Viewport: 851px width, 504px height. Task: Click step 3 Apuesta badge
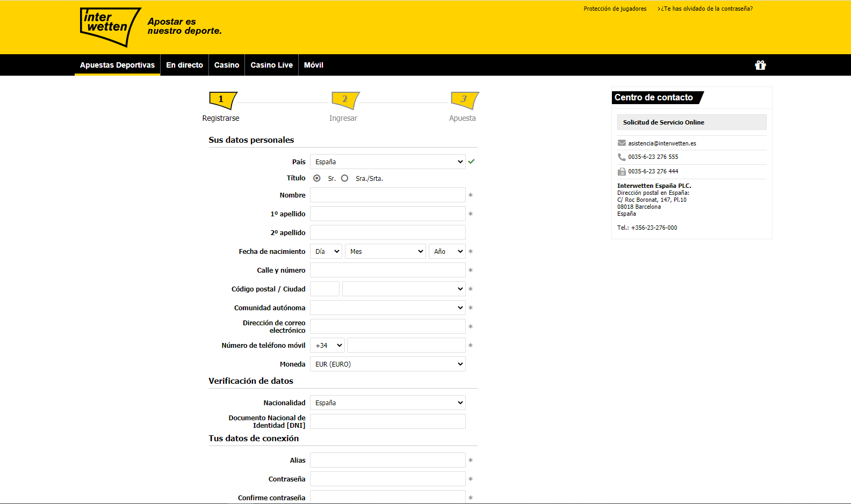(465, 100)
